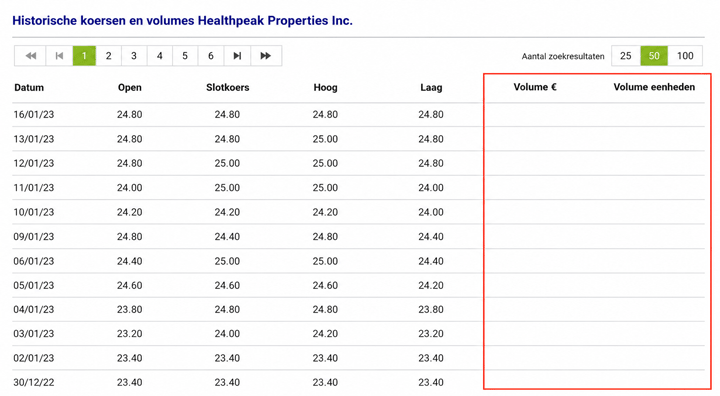Viewport: 720px width, 396px height.
Task: Jump back with the double-left rewind icon
Action: [x=30, y=56]
